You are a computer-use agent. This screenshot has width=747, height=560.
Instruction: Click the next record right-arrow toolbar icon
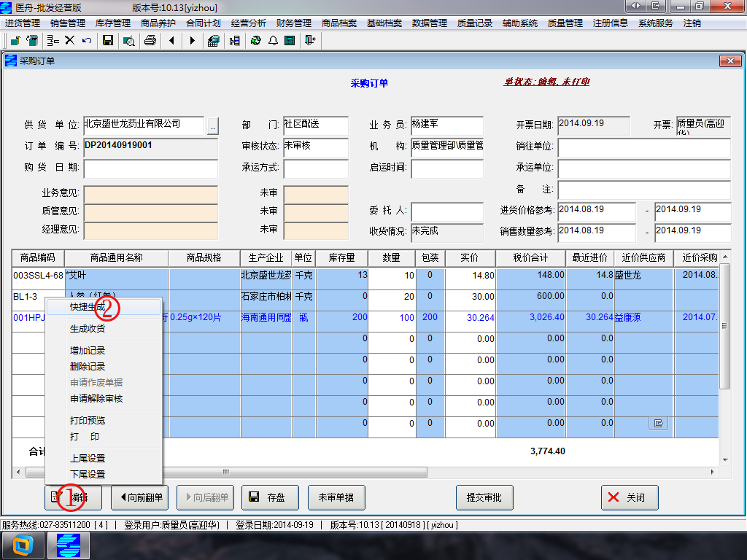[193, 41]
